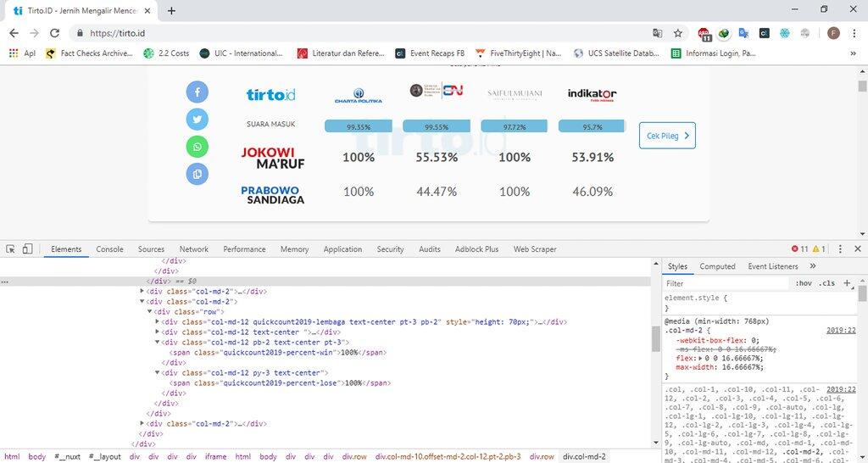This screenshot has width=868, height=463.
Task: Click the tirto.id logo in widget
Action: [x=270, y=95]
